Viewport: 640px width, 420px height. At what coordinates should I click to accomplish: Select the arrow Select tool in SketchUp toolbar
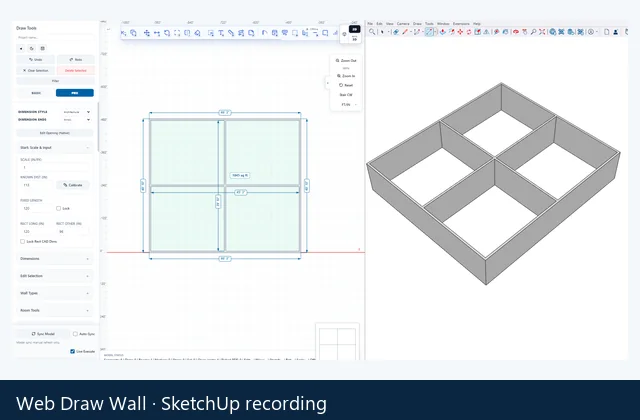382,32
